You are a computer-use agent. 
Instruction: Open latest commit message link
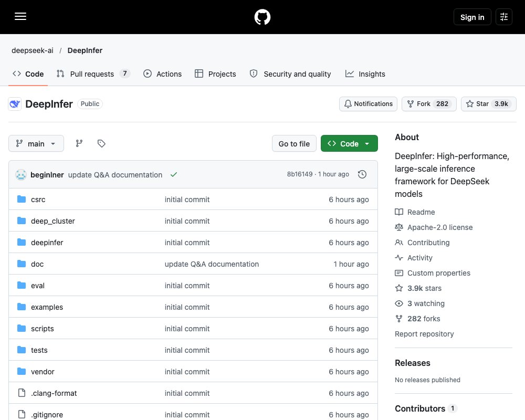click(115, 174)
